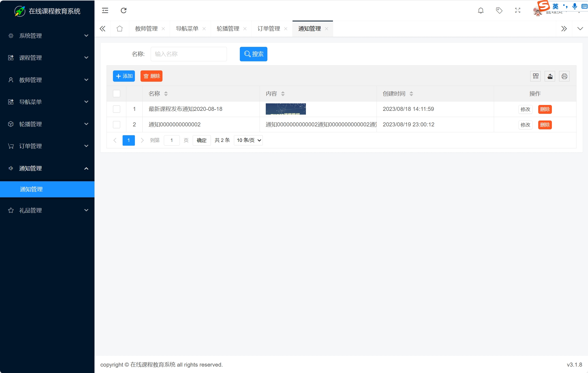Screen dimensions: 588x373
Task: Check the second row checkbox
Action: point(116,125)
